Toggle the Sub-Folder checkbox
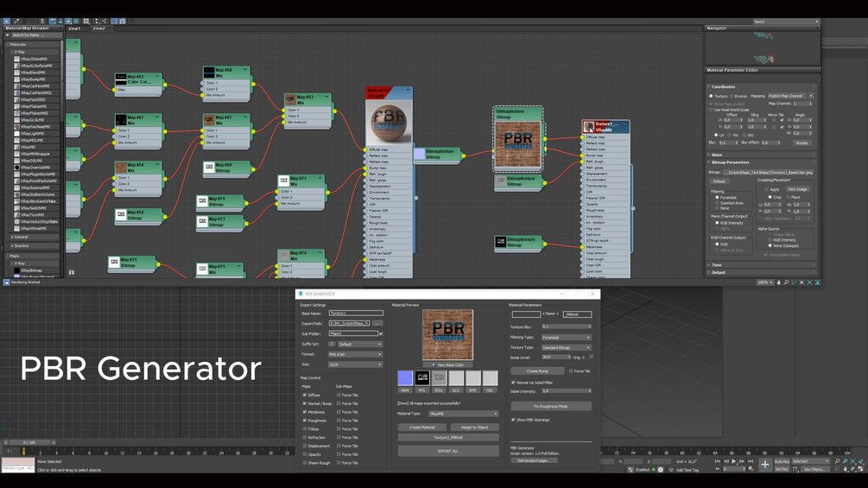The image size is (868, 488). [381, 333]
